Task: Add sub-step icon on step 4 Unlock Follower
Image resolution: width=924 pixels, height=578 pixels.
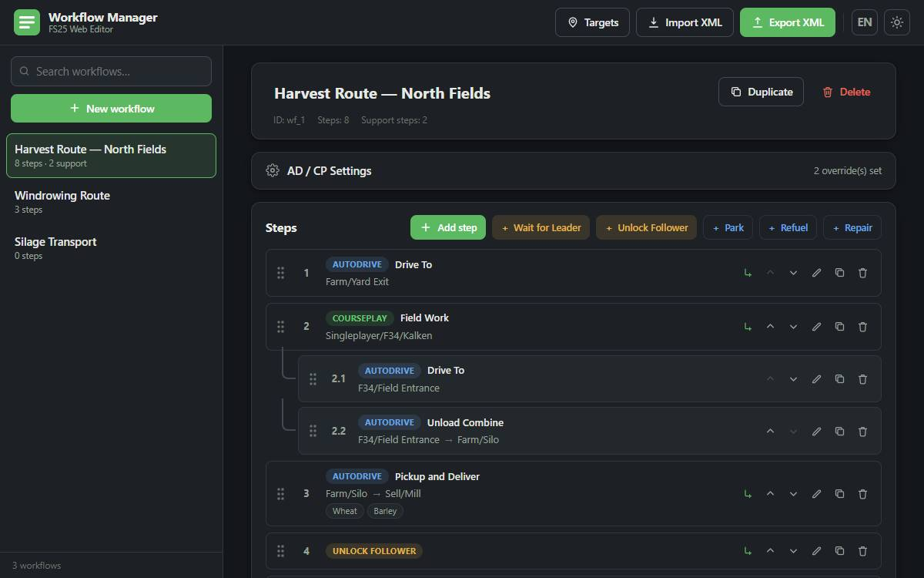Action: (747, 551)
